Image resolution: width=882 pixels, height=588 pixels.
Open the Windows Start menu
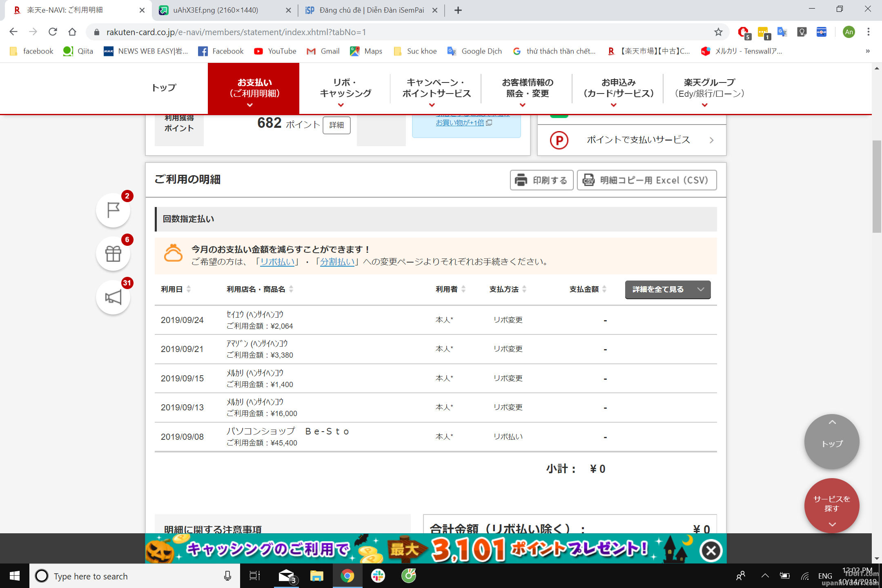pyautogui.click(x=15, y=576)
